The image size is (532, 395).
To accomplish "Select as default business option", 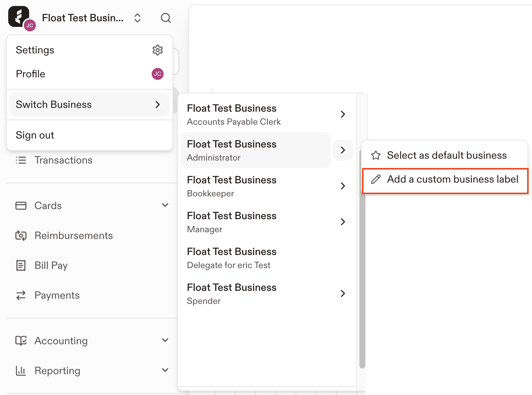I will 445,155.
